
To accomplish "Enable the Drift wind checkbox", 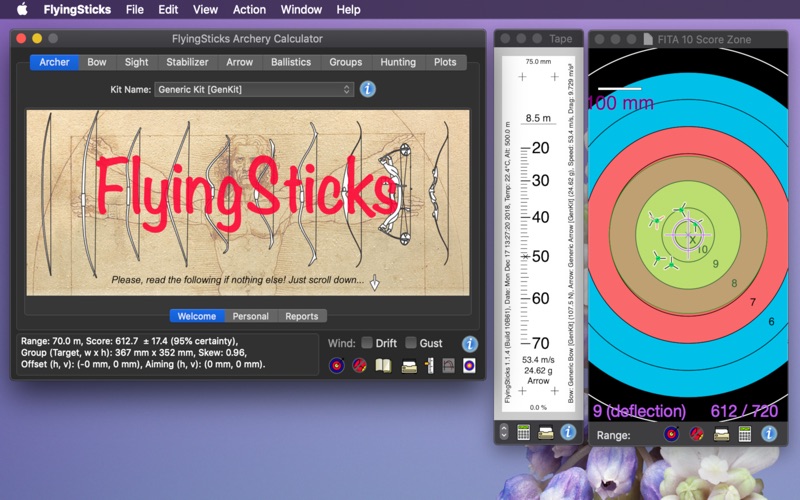I will pos(366,343).
